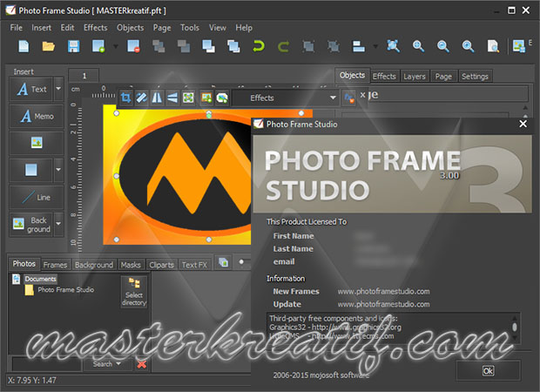540x392 pixels.
Task: Switch to the Cliparts tab
Action: pyautogui.click(x=161, y=265)
